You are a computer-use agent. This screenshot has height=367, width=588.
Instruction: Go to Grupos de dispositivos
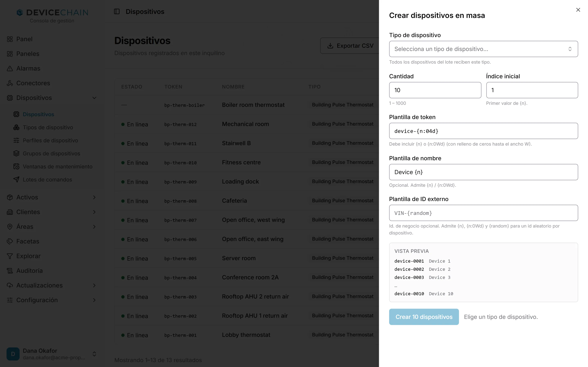click(x=51, y=153)
